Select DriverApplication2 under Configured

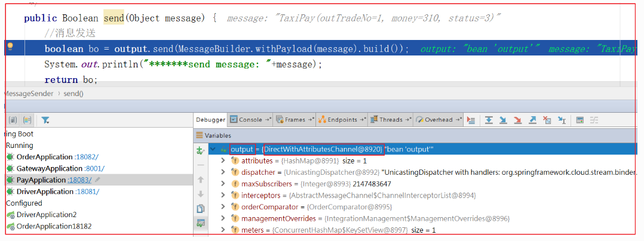pyautogui.click(x=47, y=215)
